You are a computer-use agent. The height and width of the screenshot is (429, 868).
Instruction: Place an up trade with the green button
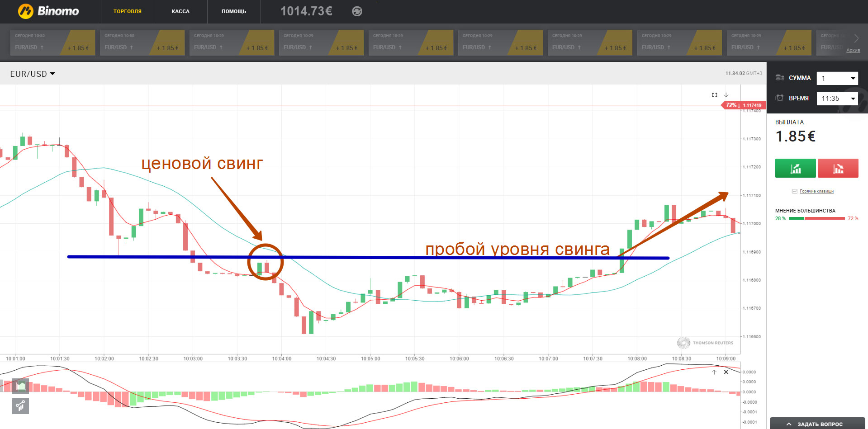(796, 168)
